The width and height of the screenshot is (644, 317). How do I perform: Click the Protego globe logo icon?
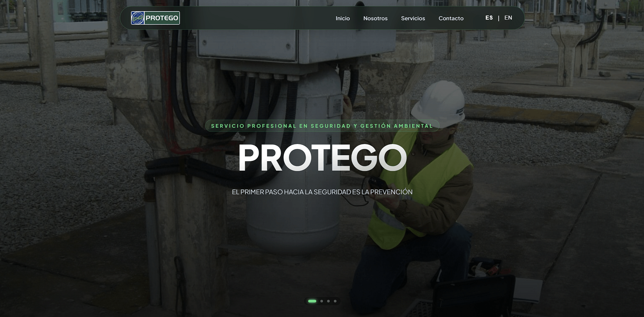click(x=138, y=18)
